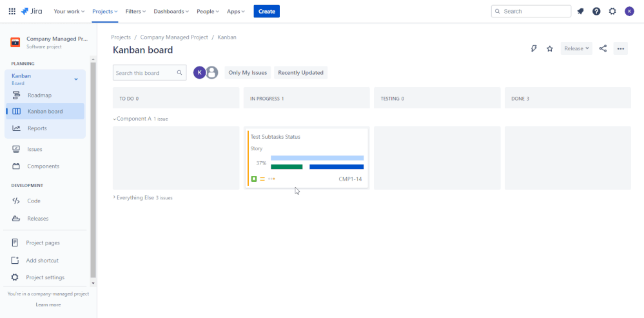Image resolution: width=644 pixels, height=318 pixels.
Task: Click the Search this board field
Action: [150, 73]
